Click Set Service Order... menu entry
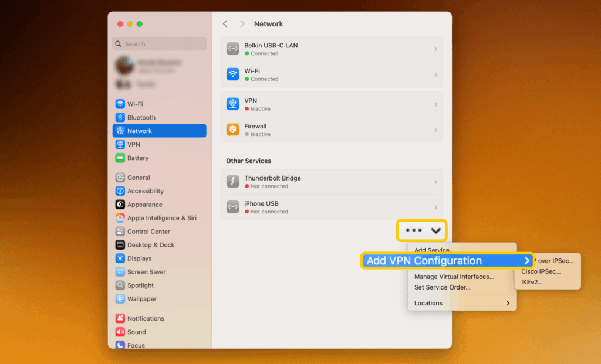 442,287
